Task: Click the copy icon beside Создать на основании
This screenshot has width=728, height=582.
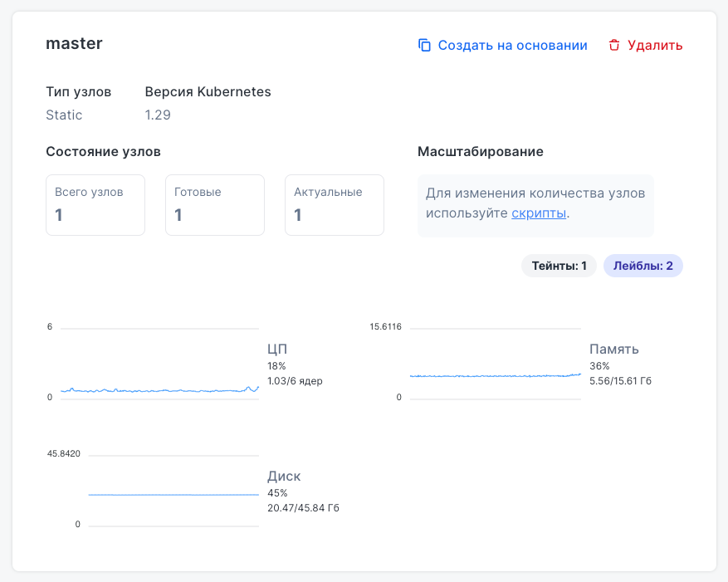Action: [424, 46]
